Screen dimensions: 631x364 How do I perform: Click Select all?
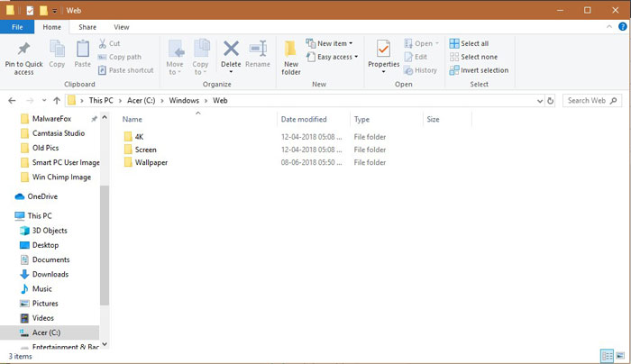tap(470, 43)
